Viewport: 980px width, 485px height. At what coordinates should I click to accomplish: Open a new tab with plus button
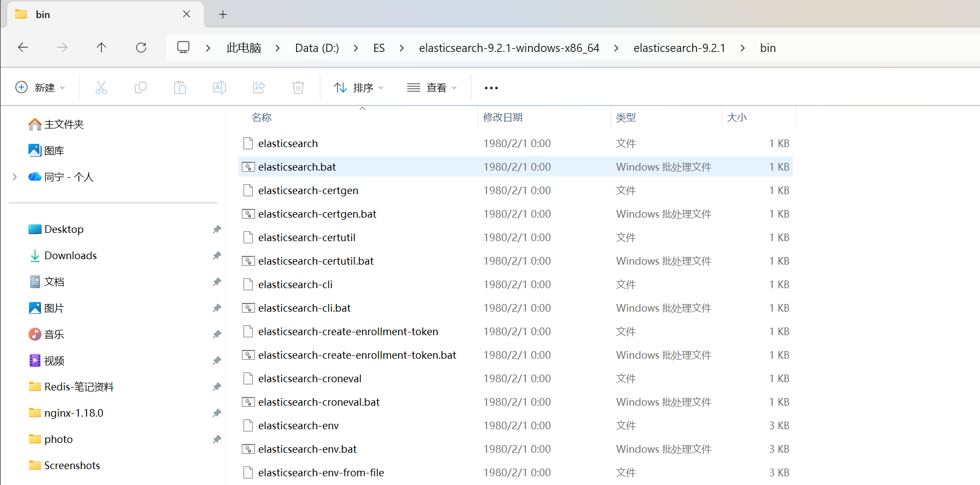[223, 15]
